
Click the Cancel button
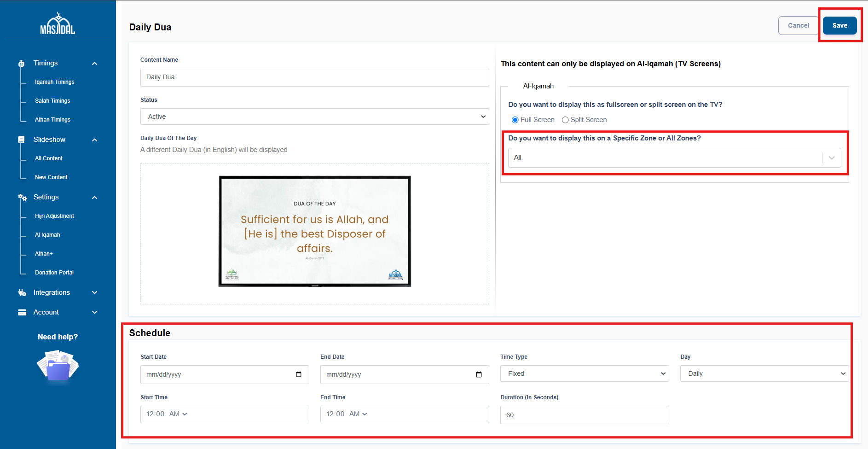point(798,26)
